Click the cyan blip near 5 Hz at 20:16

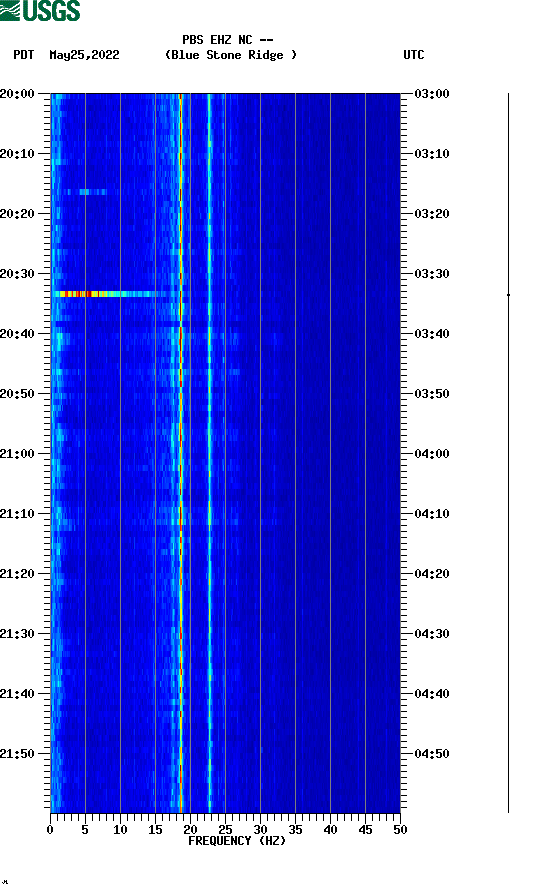(85, 192)
